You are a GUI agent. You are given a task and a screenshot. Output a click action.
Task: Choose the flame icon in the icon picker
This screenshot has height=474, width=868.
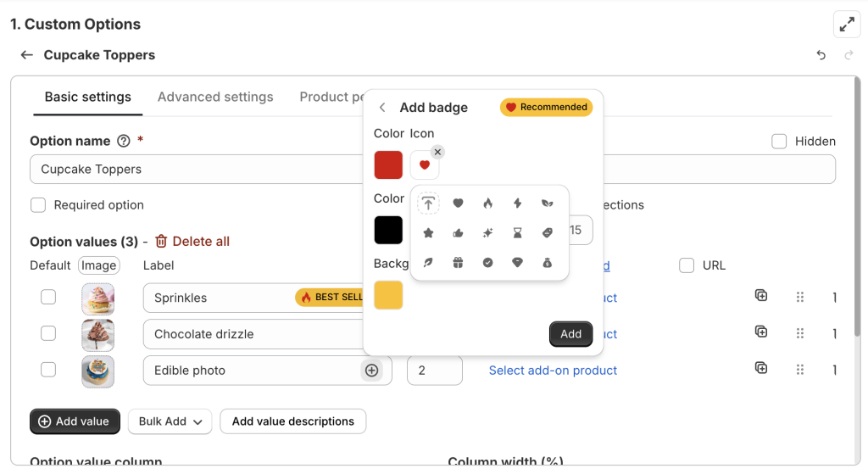click(487, 204)
